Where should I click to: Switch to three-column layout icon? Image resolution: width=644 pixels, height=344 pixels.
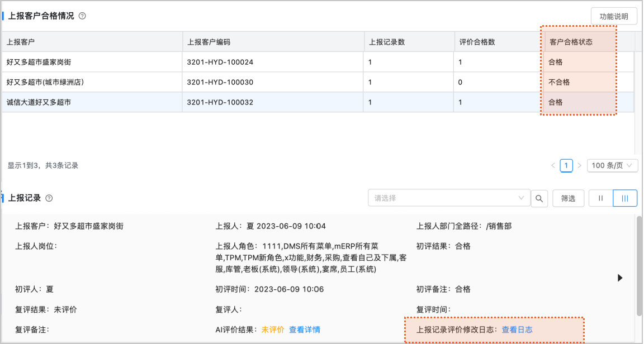pyautogui.click(x=624, y=199)
